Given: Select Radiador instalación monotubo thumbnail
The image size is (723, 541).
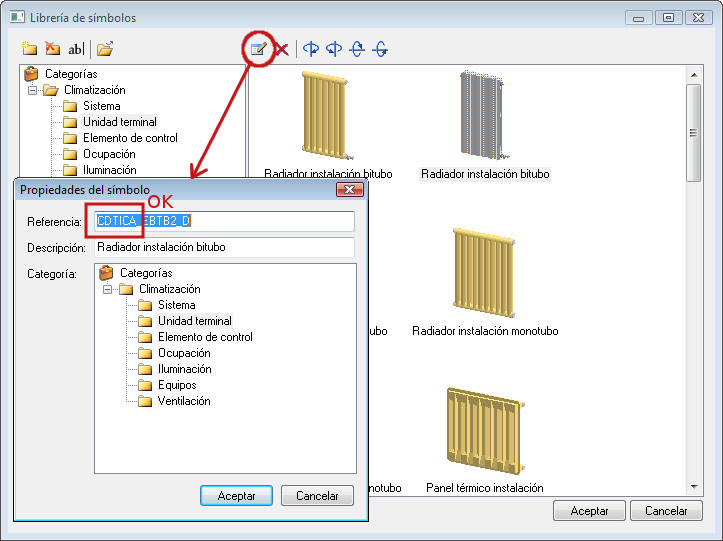Looking at the screenshot, I should click(x=484, y=273).
